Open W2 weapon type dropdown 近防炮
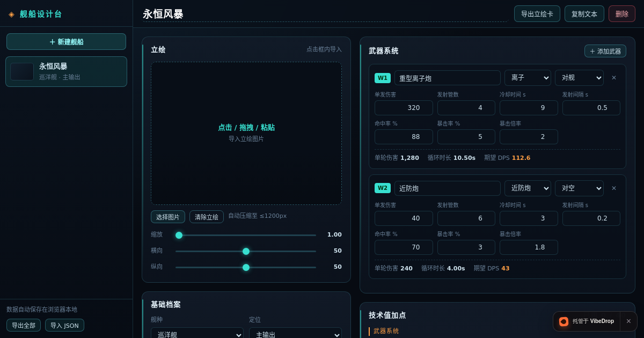The width and height of the screenshot is (644, 338). coord(528,188)
